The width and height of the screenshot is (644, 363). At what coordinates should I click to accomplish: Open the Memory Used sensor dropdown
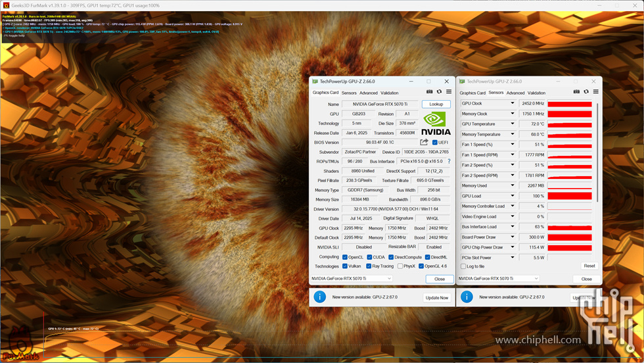click(512, 185)
